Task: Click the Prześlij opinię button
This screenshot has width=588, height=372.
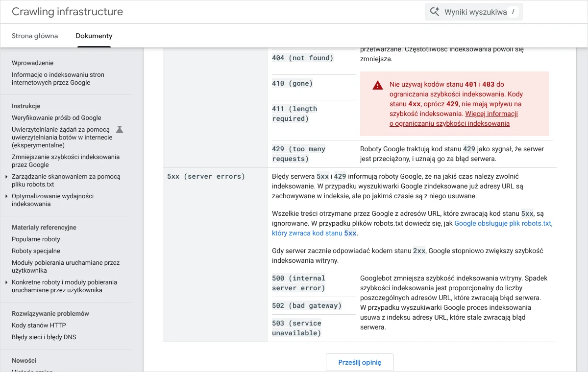Action: coord(360,363)
